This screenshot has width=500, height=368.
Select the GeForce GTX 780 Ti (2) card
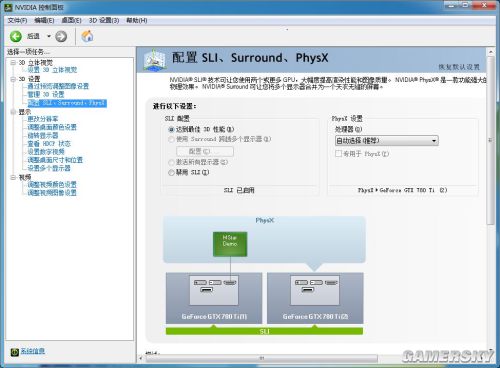coord(315,298)
